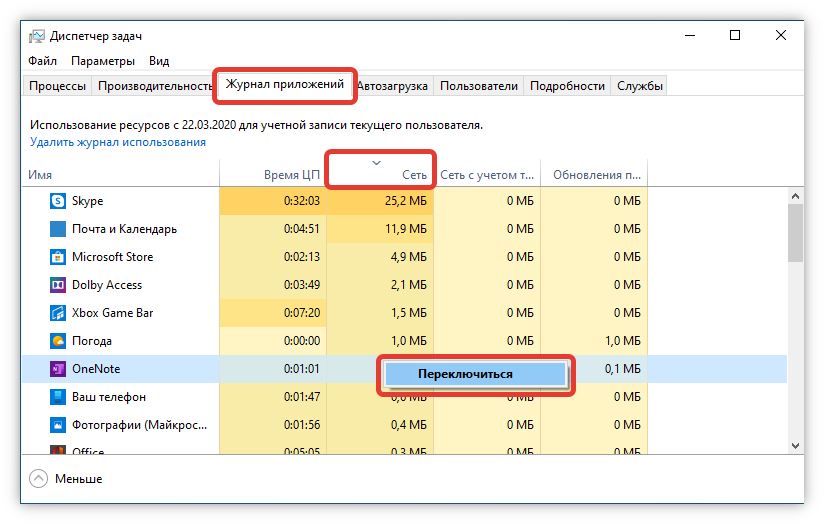Switch to the Производительность tab

click(152, 86)
